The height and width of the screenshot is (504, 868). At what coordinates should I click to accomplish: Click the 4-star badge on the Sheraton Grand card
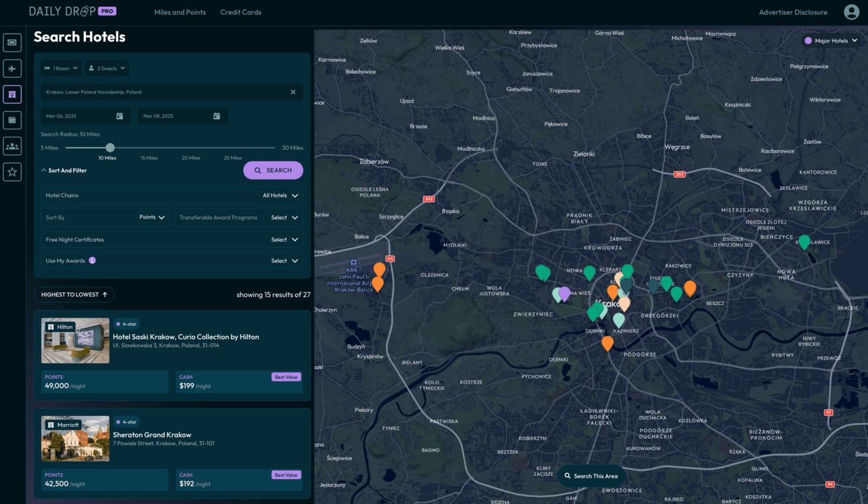tap(126, 422)
